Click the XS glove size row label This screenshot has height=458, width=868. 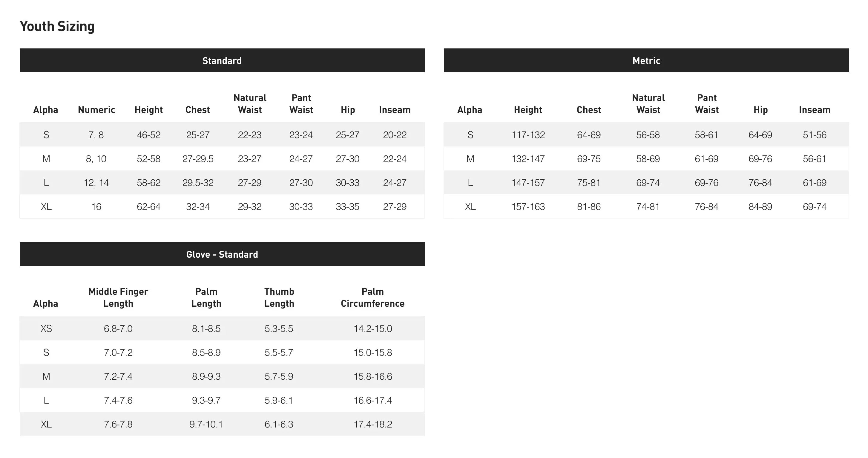[x=46, y=328]
